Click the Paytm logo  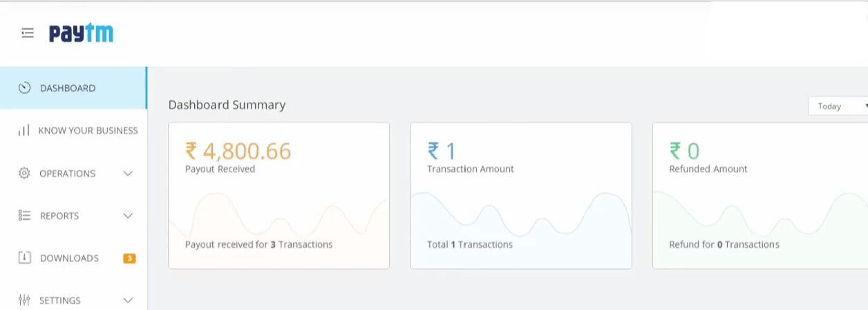tap(81, 33)
